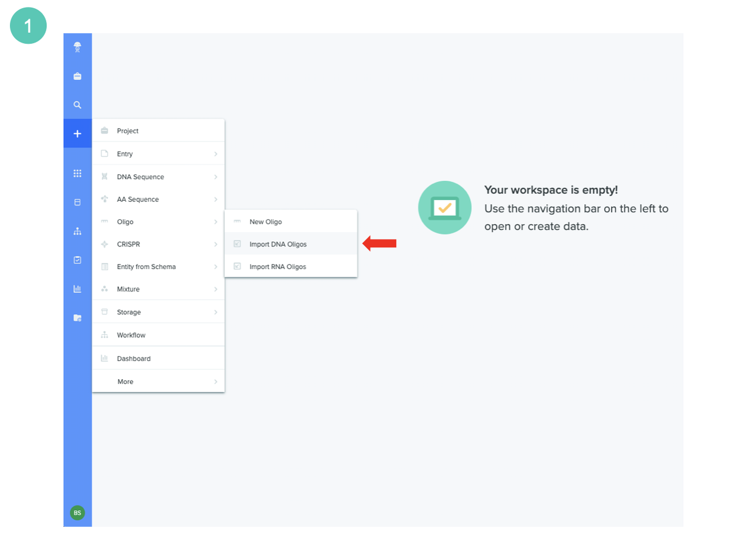
Task: Open the Projects briefcase icon in sidebar
Action: tap(77, 76)
